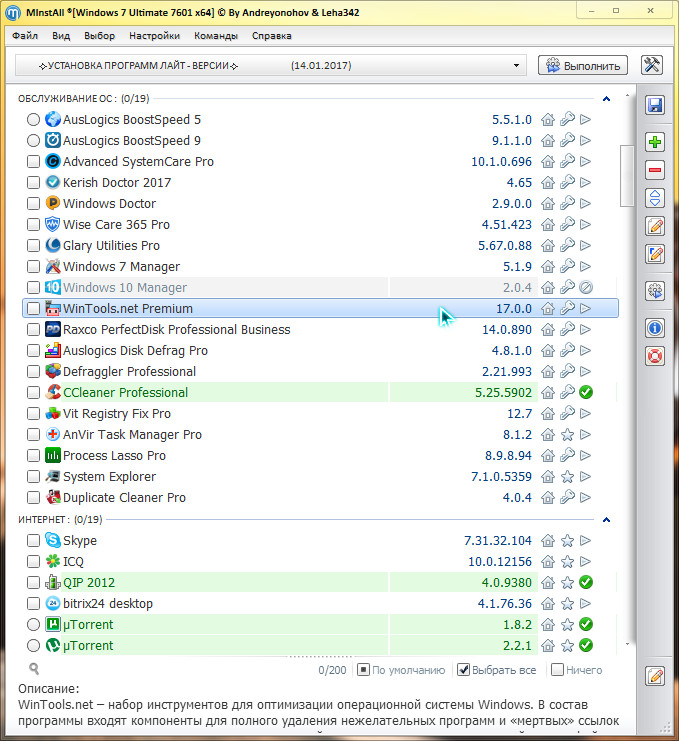Click the pencil edit icon at sidebar bottom
This screenshot has height=741, width=679.
(x=655, y=676)
